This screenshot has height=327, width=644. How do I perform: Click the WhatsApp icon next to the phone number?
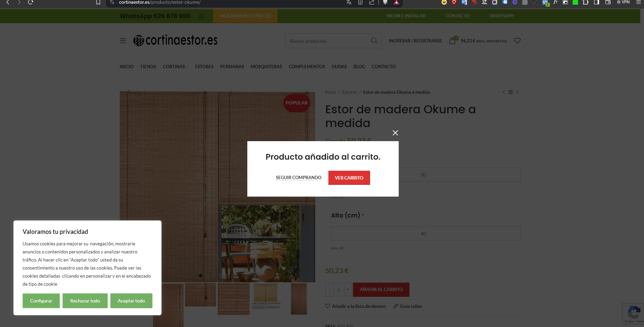[202, 16]
